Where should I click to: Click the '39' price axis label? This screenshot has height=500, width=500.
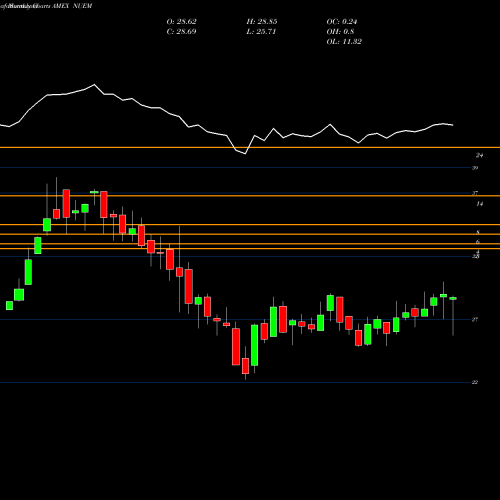coord(475,168)
